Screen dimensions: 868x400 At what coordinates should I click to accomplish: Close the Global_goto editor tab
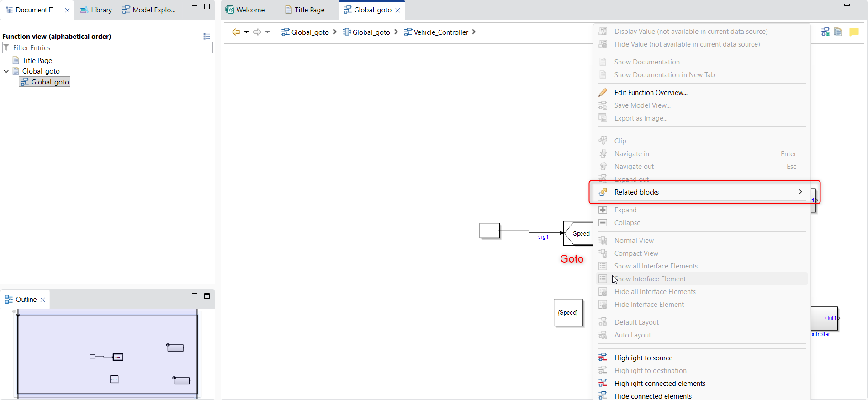tap(398, 10)
